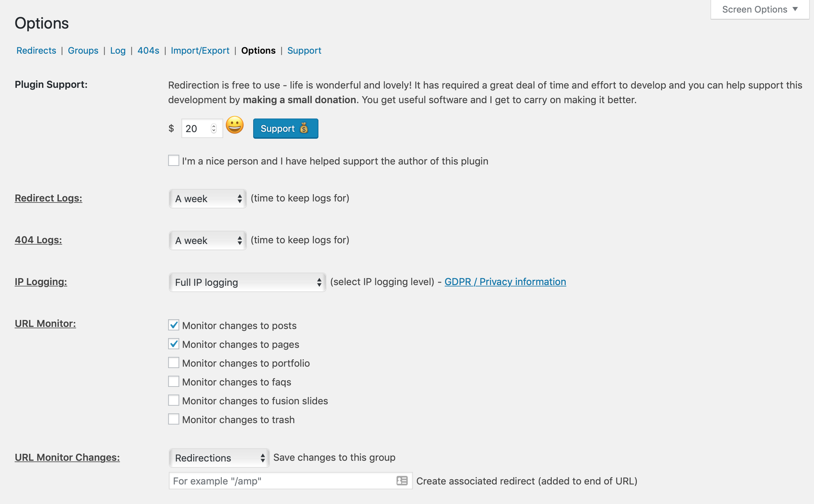The image size is (814, 504).
Task: Expand the Screen Options panel
Action: coord(760,9)
